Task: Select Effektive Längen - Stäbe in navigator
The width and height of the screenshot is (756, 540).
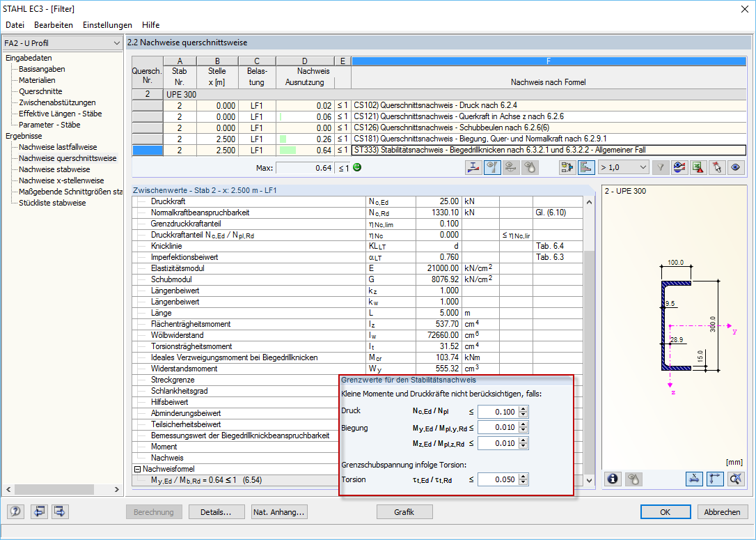Action: pyautogui.click(x=61, y=114)
